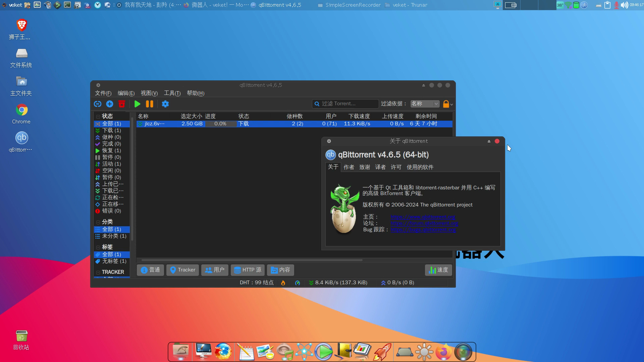Screen dimensions: 644x362
Task: Select 错误 (0) status filter
Action: tap(112, 211)
